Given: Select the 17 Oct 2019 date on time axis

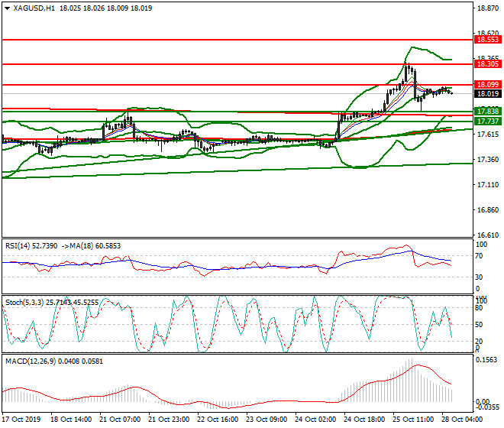Looking at the screenshot, I should click(21, 420).
